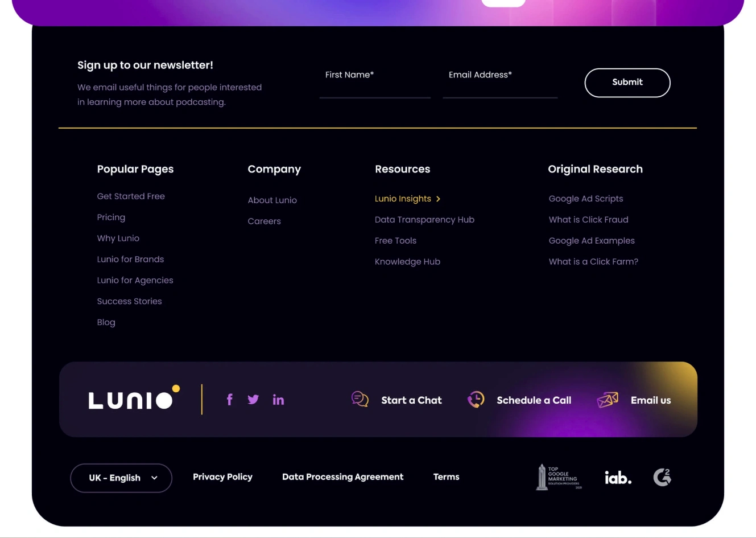View the Data Processing Agreement

pyautogui.click(x=342, y=477)
